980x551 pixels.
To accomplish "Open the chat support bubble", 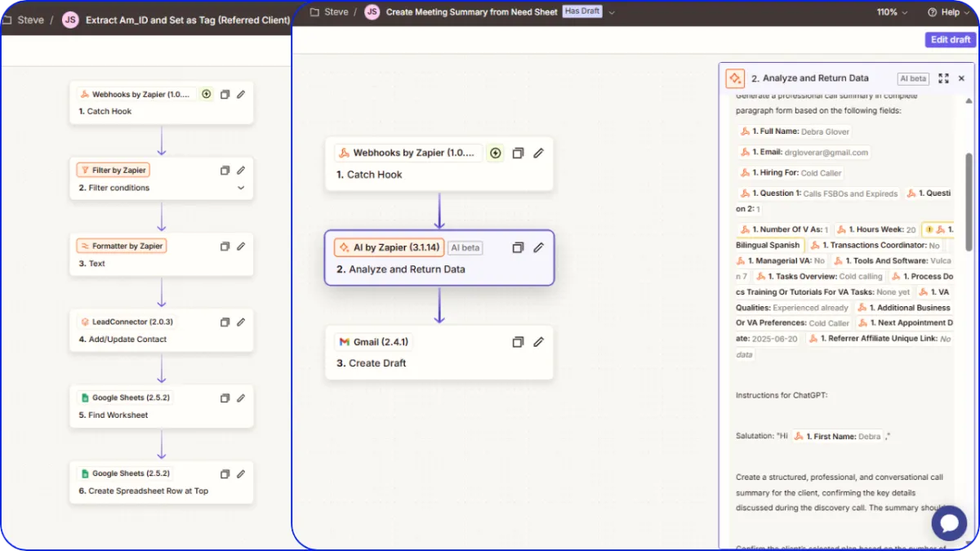I will pyautogui.click(x=949, y=522).
